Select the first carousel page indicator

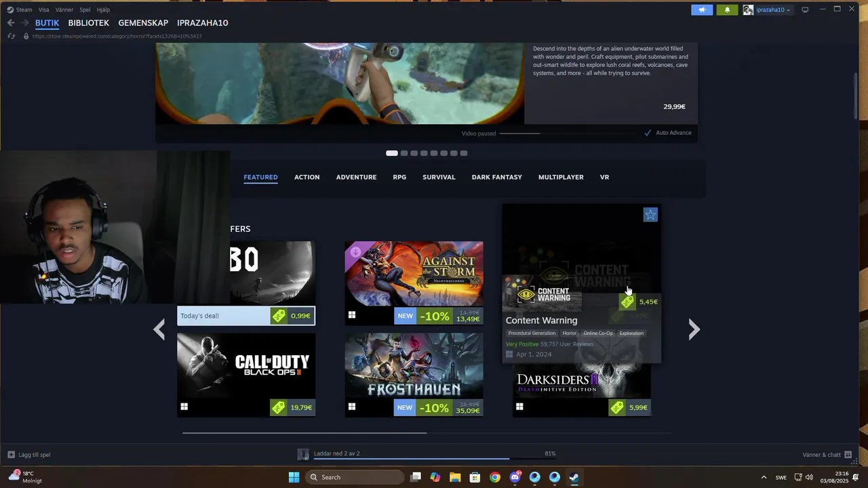tap(392, 153)
